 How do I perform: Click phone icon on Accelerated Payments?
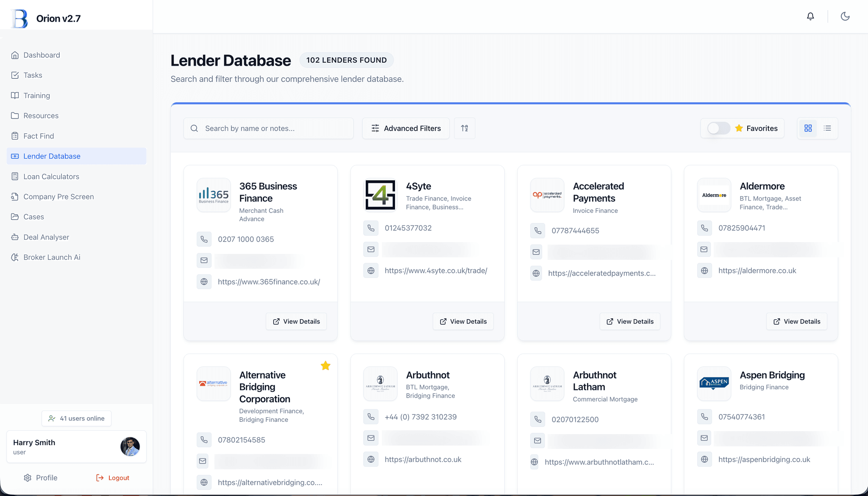coord(537,231)
